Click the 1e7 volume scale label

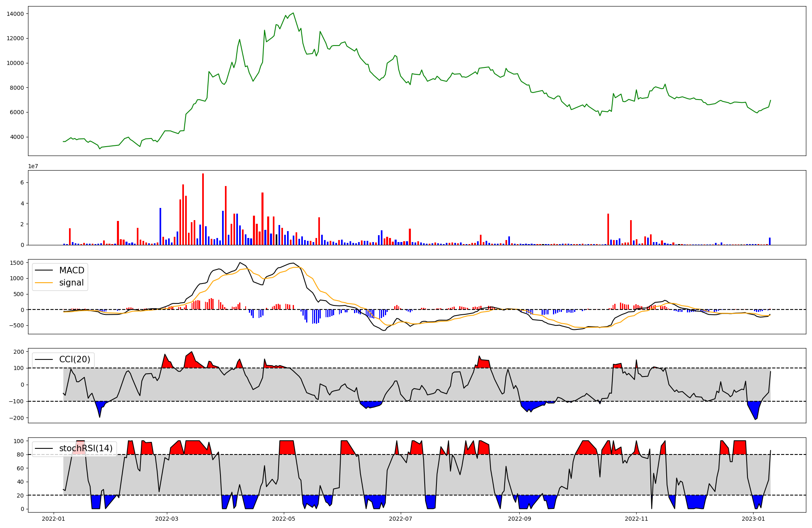pyautogui.click(x=33, y=166)
